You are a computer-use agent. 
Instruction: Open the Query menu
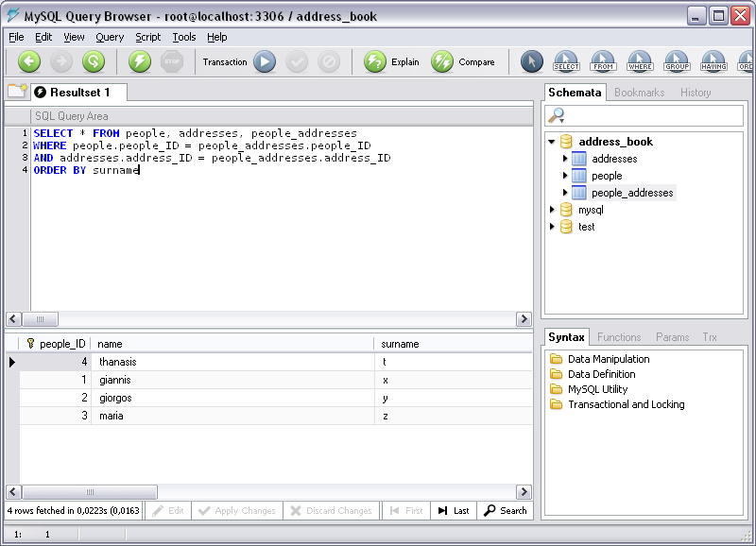coord(110,37)
